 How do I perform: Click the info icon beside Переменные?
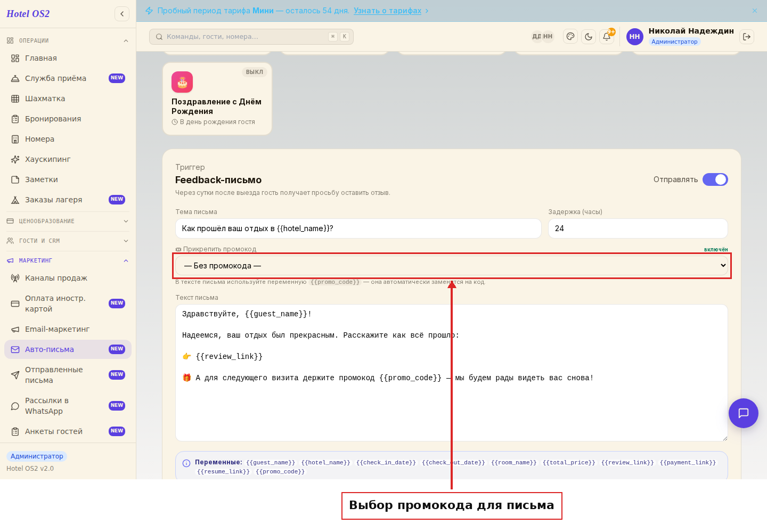click(x=186, y=463)
